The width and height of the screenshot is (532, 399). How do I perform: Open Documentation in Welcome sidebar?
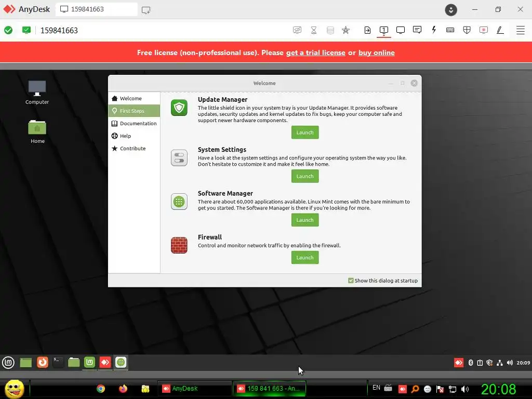tap(135, 124)
